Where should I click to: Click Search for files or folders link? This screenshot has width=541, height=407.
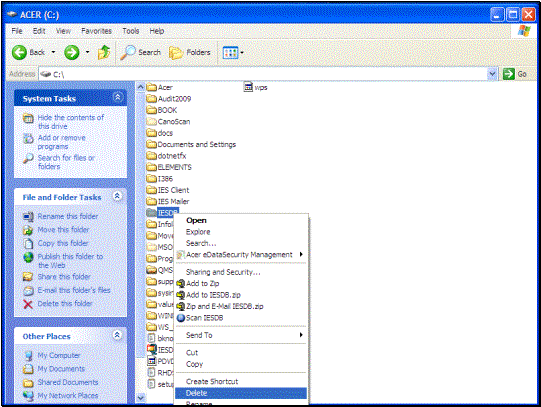tap(66, 162)
